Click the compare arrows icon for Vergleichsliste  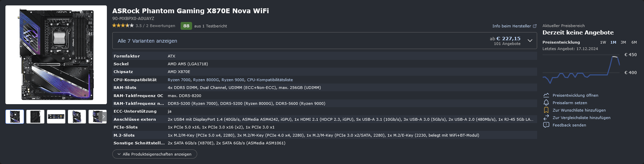click(546, 118)
